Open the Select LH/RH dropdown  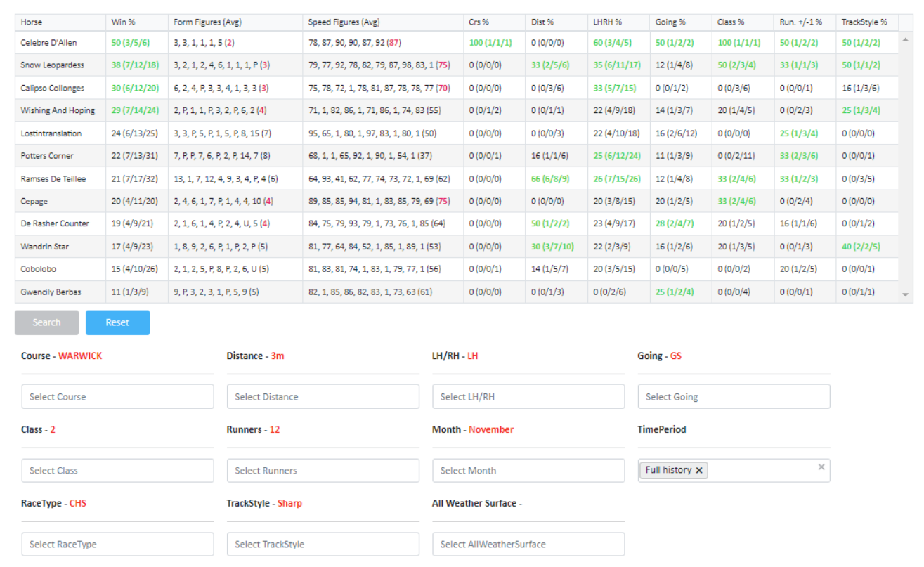click(528, 396)
